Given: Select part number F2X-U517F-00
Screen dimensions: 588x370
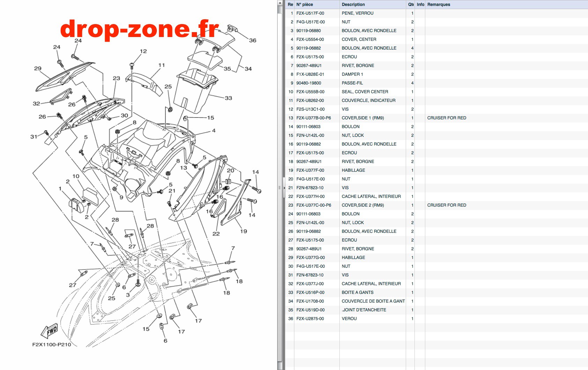Looking at the screenshot, I should point(310,13).
